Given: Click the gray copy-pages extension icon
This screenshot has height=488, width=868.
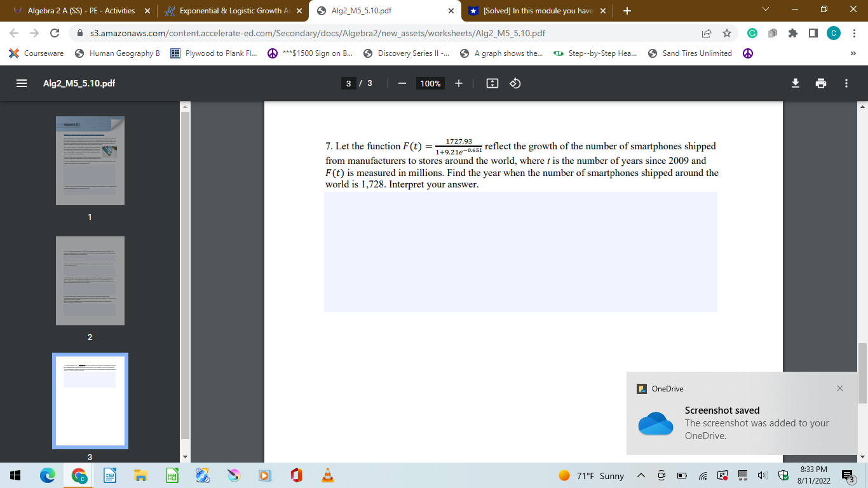Looking at the screenshot, I should 773,33.
